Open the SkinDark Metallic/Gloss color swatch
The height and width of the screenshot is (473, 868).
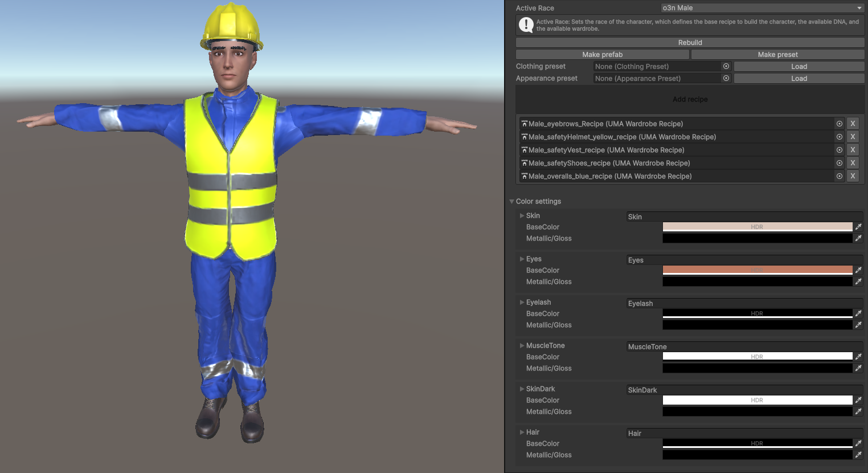pyautogui.click(x=758, y=411)
